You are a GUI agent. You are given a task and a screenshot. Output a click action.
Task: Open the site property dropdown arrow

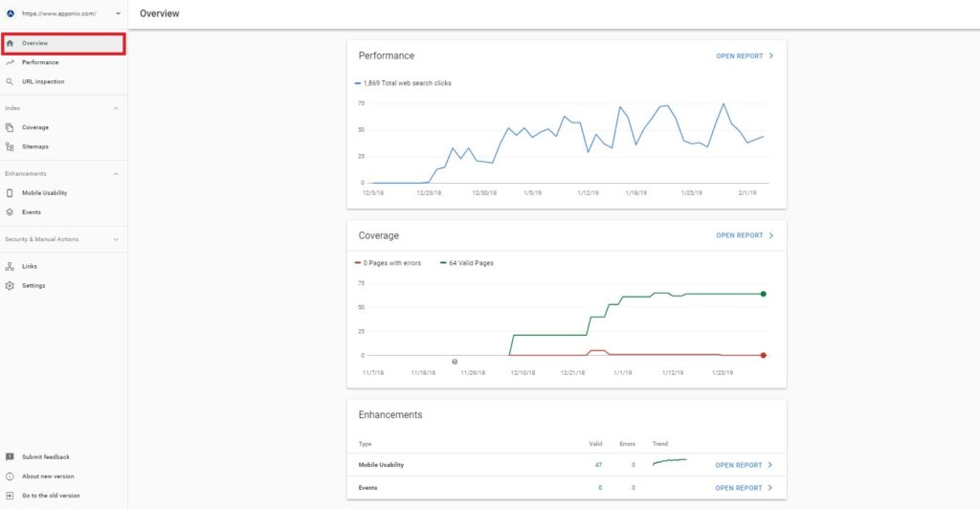[118, 13]
